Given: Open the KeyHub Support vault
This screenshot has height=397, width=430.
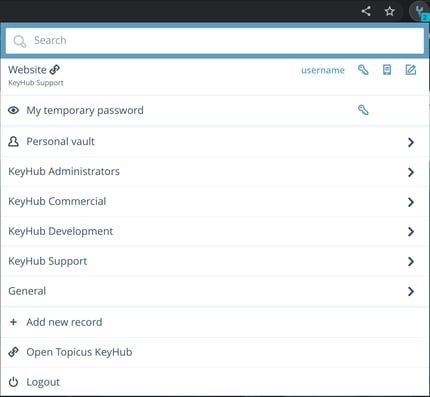Looking at the screenshot, I should pos(215,261).
